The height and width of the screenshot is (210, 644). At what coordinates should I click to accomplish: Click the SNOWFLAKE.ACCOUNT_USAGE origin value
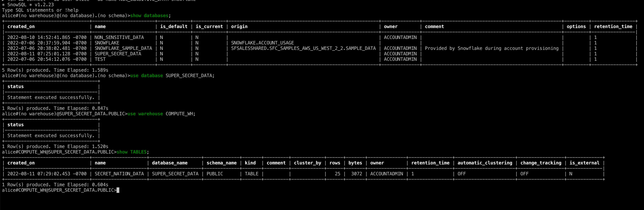tap(263, 43)
